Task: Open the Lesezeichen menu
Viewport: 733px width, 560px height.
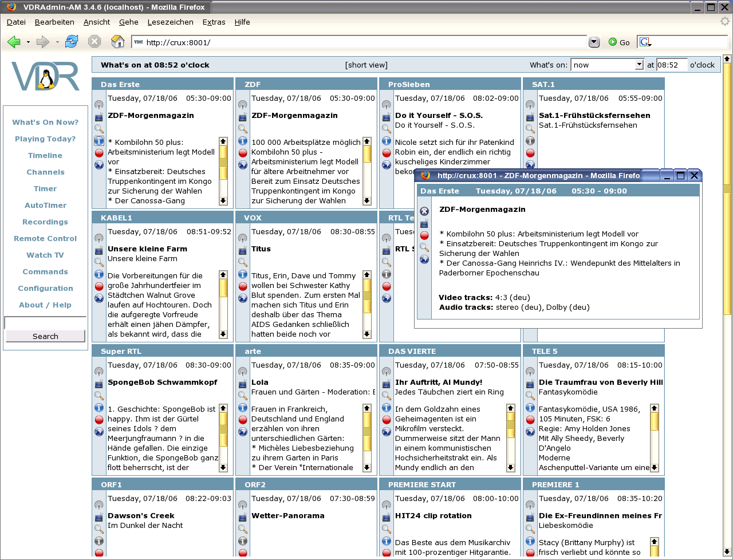Action: (x=170, y=22)
